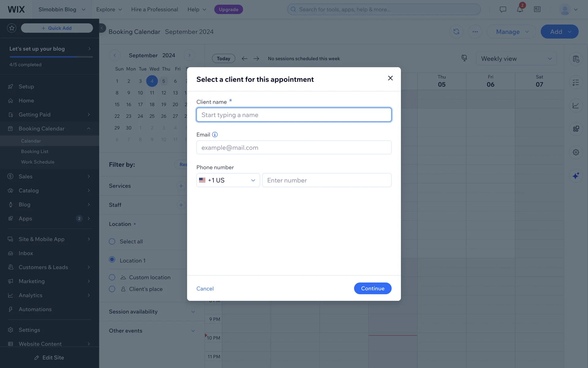Open Booking List in sidebar
The height and width of the screenshot is (368, 588).
click(35, 151)
